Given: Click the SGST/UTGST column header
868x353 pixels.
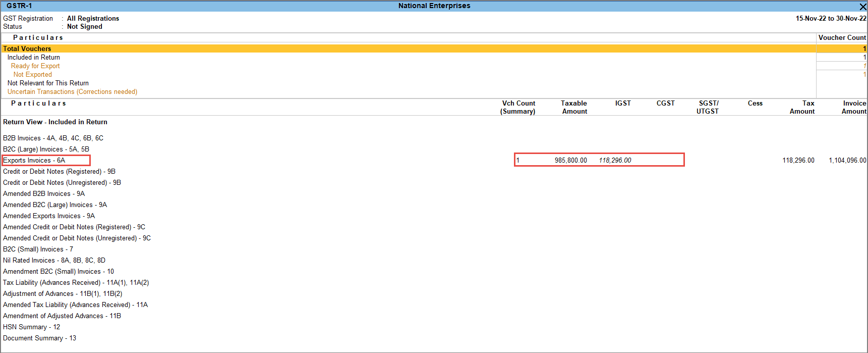Looking at the screenshot, I should (x=708, y=107).
